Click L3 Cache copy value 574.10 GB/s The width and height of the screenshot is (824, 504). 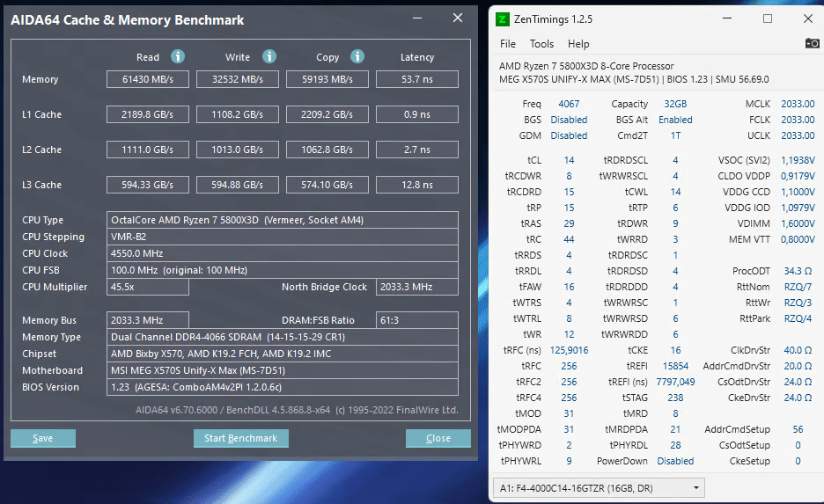pos(327,185)
